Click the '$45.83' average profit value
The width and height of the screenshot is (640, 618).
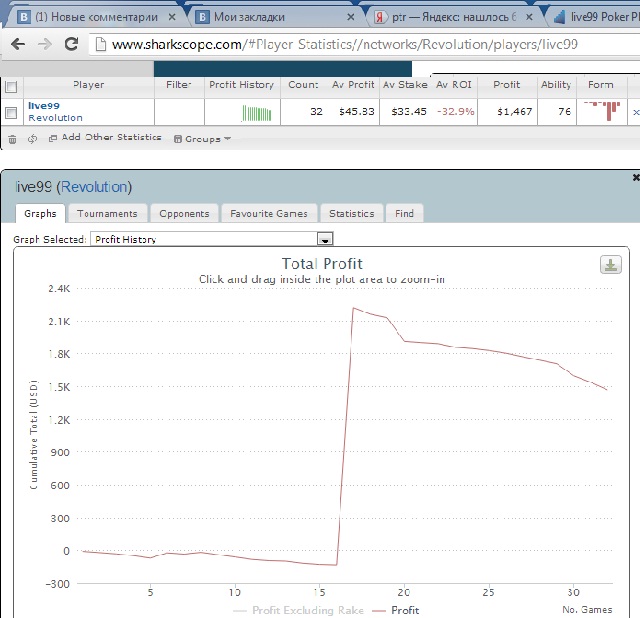356,111
